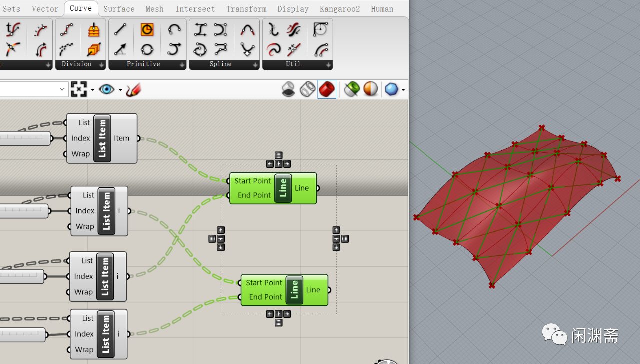The width and height of the screenshot is (640, 364).
Task: Expand the Division panel title bar
Action: [80, 64]
